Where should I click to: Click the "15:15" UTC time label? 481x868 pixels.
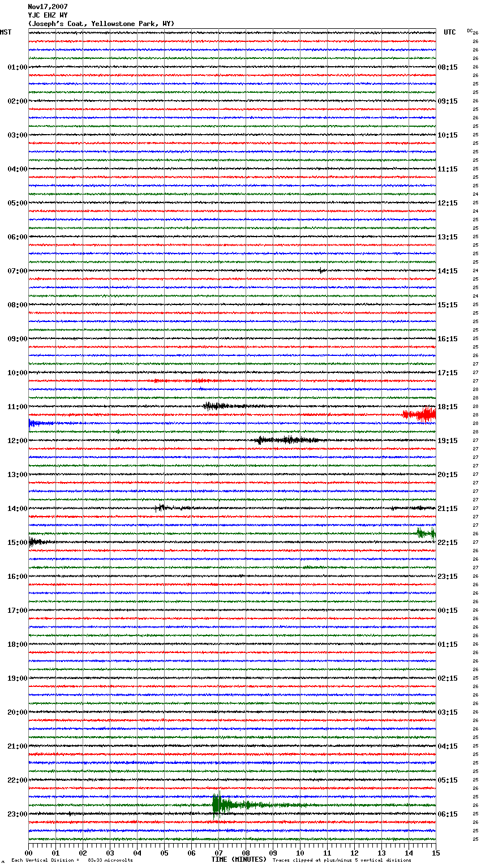pyautogui.click(x=448, y=305)
